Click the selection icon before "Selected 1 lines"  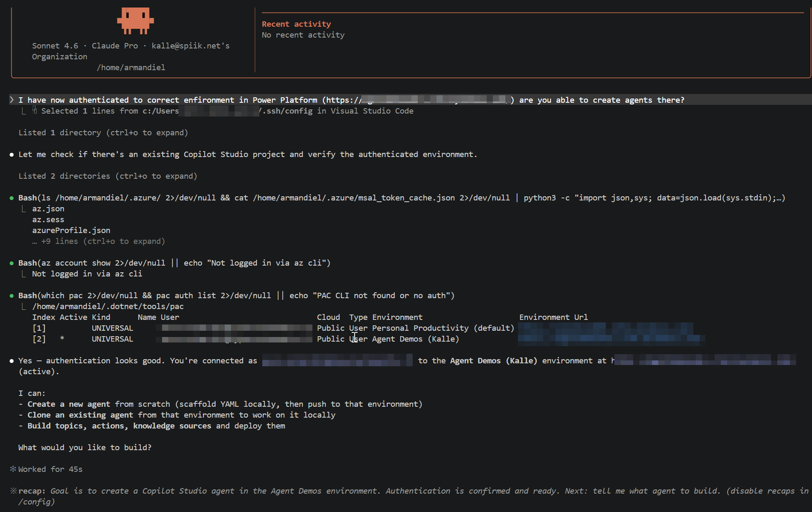coord(35,110)
